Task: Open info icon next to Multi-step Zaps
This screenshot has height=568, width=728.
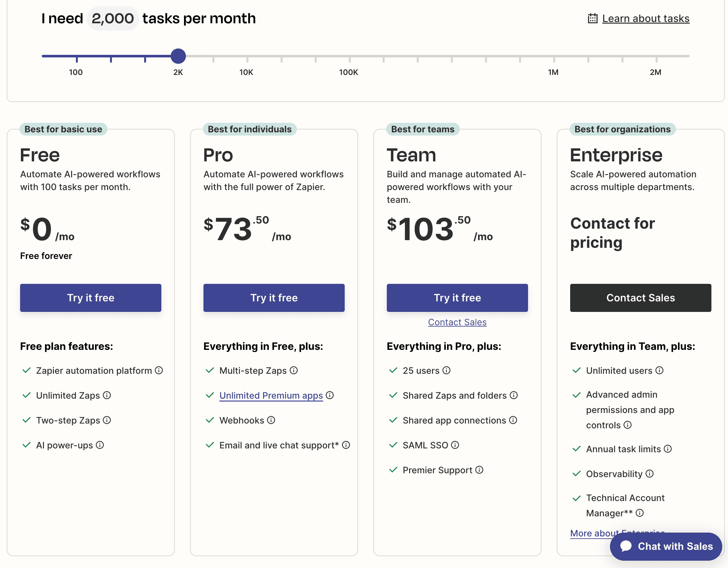Action: (x=294, y=370)
